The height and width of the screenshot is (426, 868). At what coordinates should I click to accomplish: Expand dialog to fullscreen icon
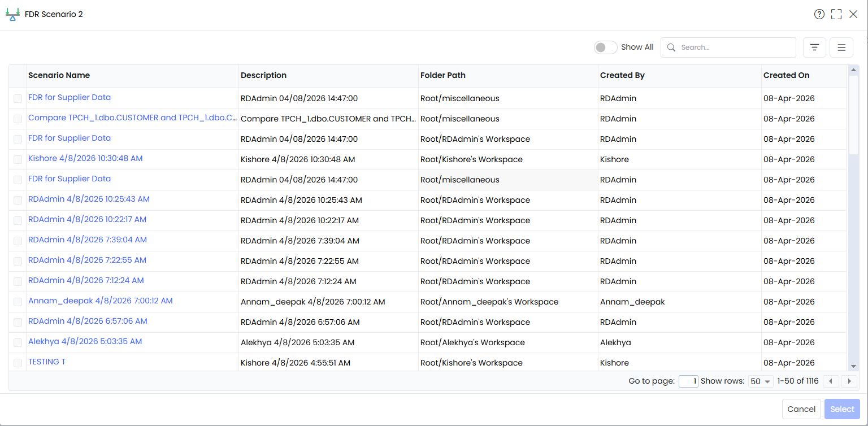(x=836, y=14)
